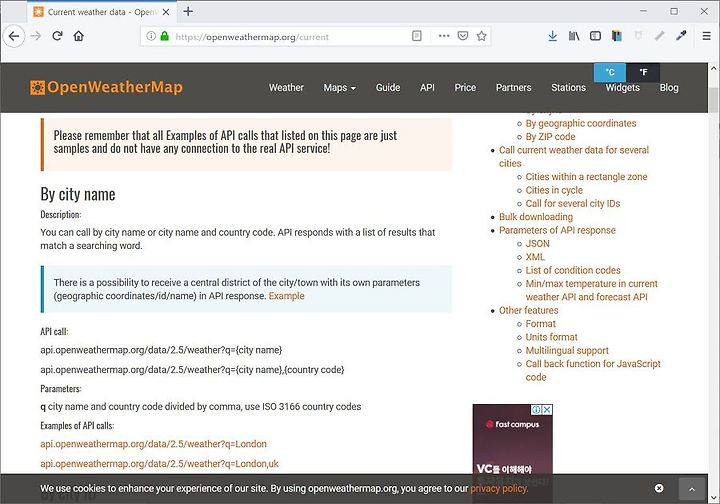Click the eyedropper tool icon
This screenshot has height=504, width=720.
681,36
